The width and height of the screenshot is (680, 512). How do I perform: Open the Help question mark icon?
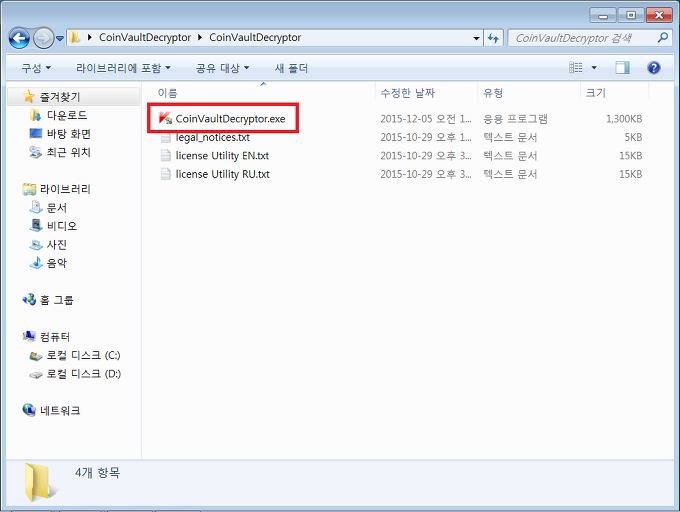click(x=654, y=68)
